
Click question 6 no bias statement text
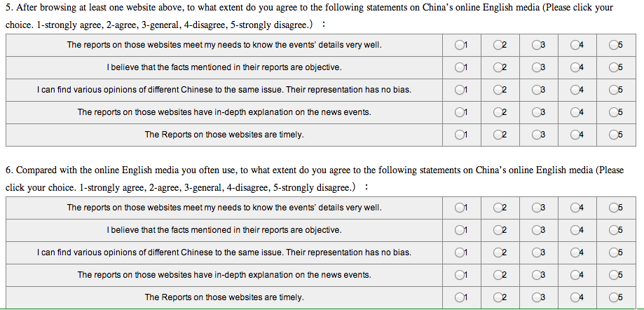coord(224,252)
